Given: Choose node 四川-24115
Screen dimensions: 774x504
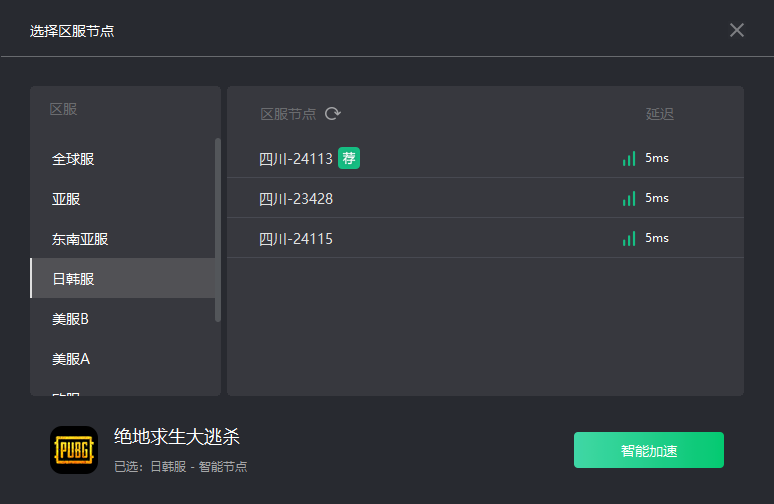Looking at the screenshot, I should 296,239.
